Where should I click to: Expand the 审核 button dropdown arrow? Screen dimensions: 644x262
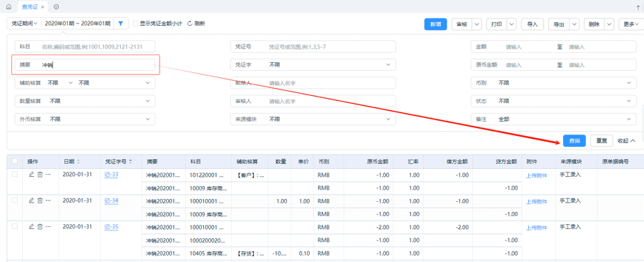477,24
